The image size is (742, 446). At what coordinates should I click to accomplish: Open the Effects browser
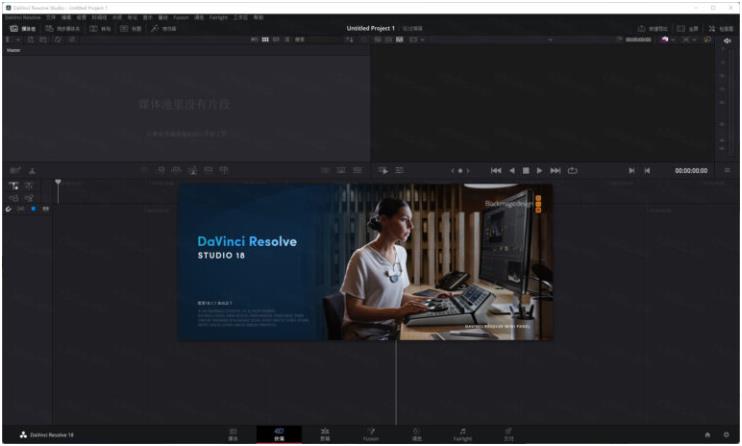click(164, 28)
